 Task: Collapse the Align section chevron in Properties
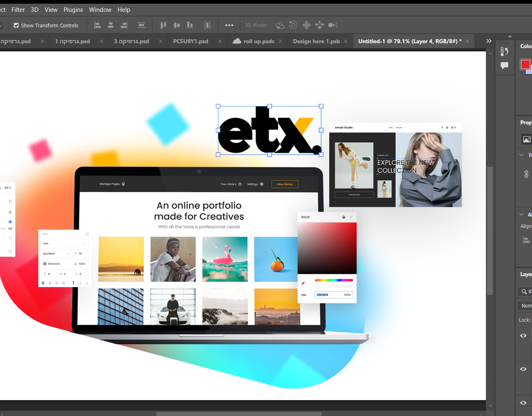click(x=521, y=215)
